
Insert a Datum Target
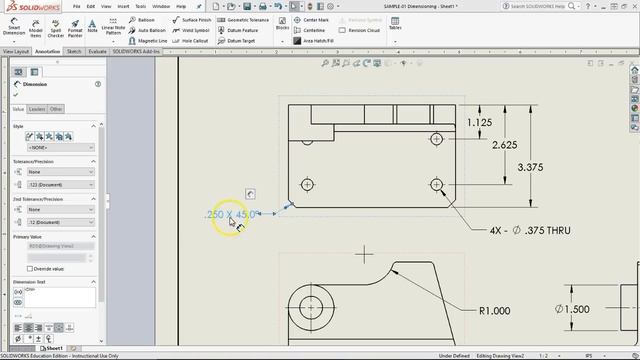(236, 41)
